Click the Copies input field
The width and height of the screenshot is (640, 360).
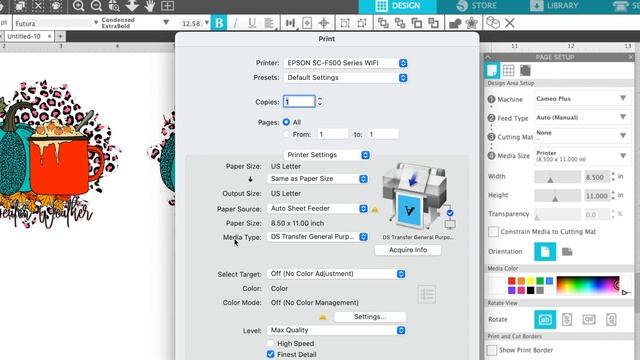(x=299, y=102)
